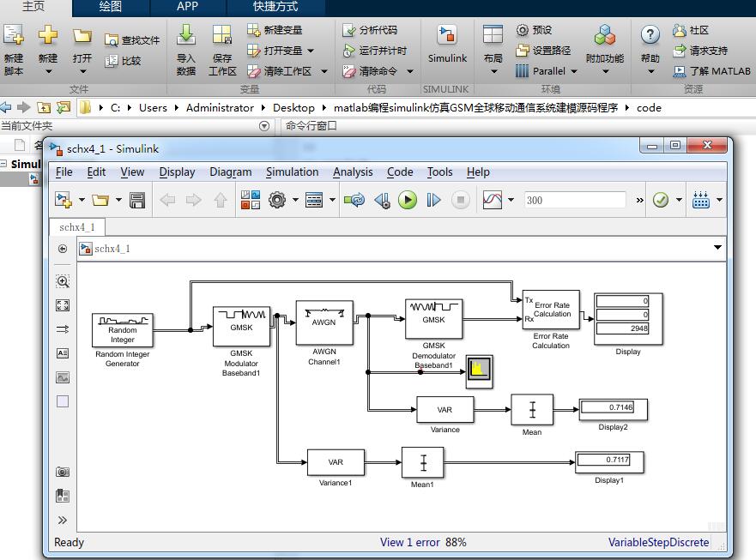
Task: Click the Fit to View palette icon
Action: point(63,305)
